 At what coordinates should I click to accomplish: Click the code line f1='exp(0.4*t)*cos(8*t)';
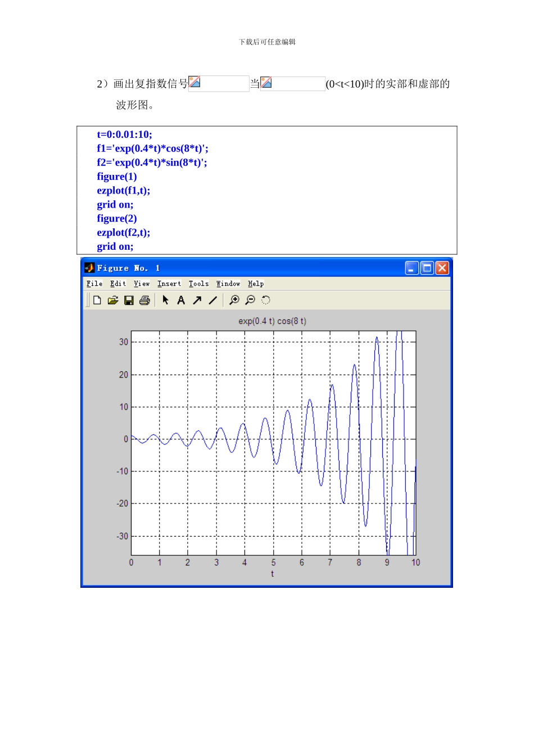[152, 148]
